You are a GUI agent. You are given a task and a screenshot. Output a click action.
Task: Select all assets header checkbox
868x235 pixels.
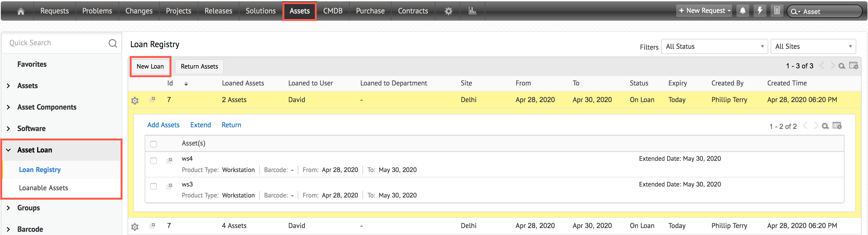[x=154, y=144]
